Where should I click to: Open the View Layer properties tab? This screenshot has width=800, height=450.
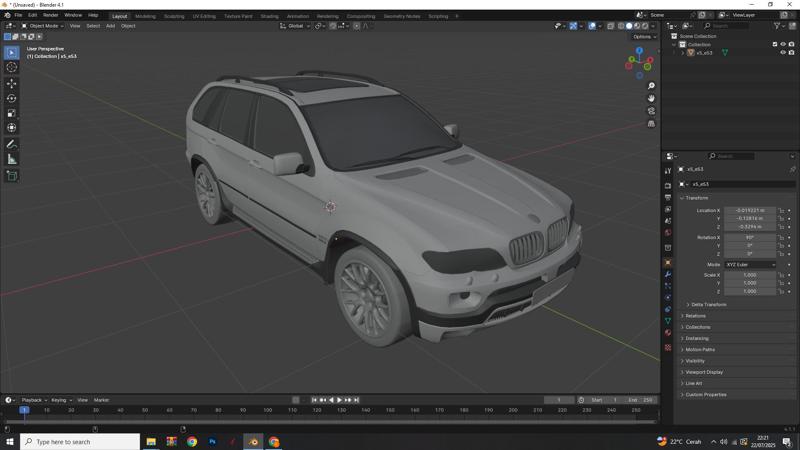tap(668, 209)
